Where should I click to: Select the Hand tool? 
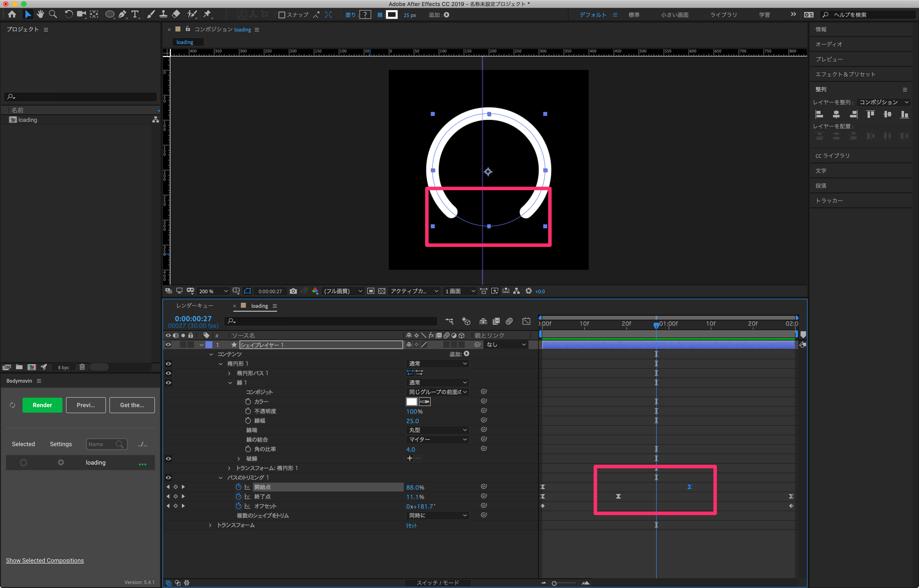(x=40, y=14)
